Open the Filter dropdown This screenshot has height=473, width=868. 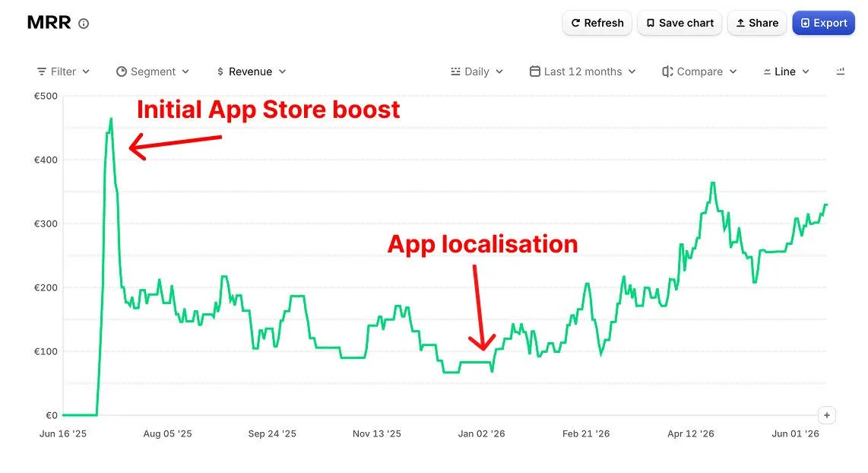pos(63,71)
